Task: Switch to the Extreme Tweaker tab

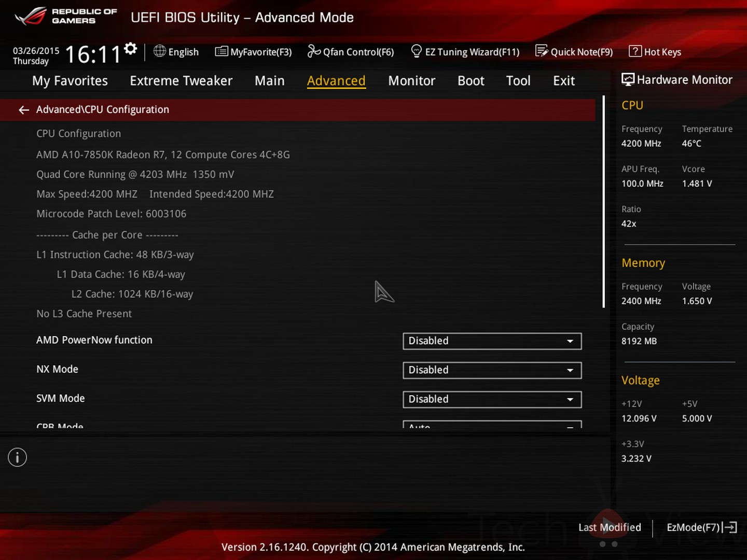Action: tap(181, 81)
